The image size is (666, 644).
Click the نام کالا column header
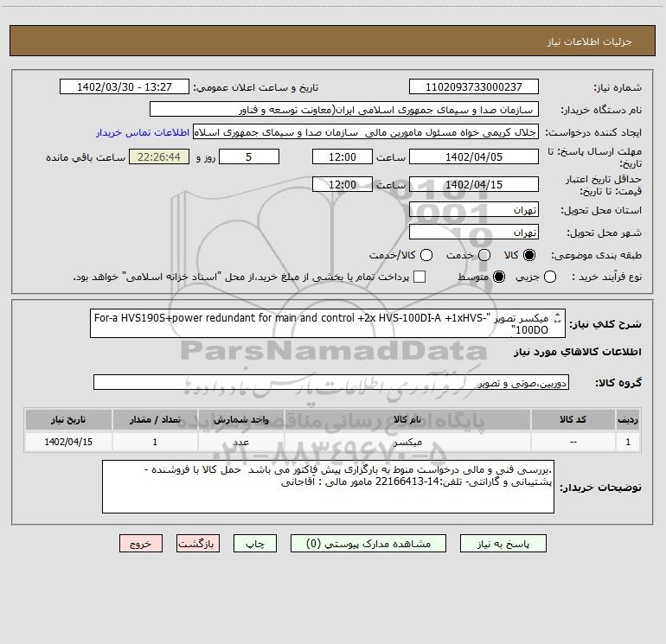(x=407, y=420)
